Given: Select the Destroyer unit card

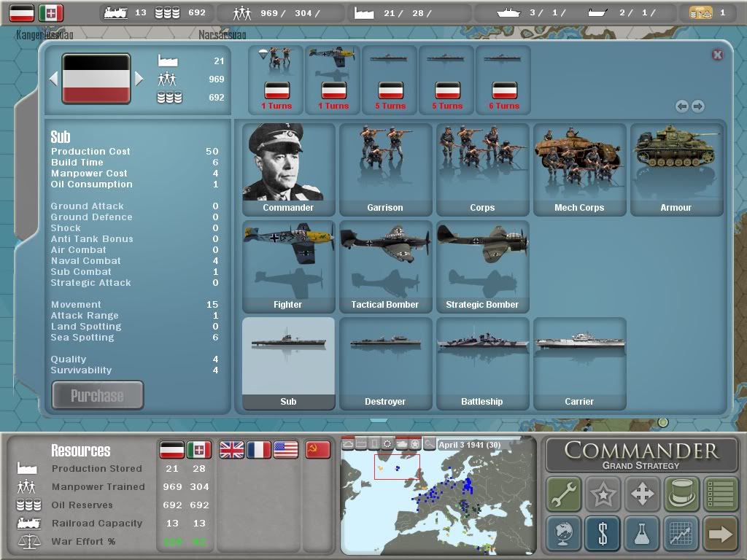Looking at the screenshot, I should pyautogui.click(x=385, y=364).
